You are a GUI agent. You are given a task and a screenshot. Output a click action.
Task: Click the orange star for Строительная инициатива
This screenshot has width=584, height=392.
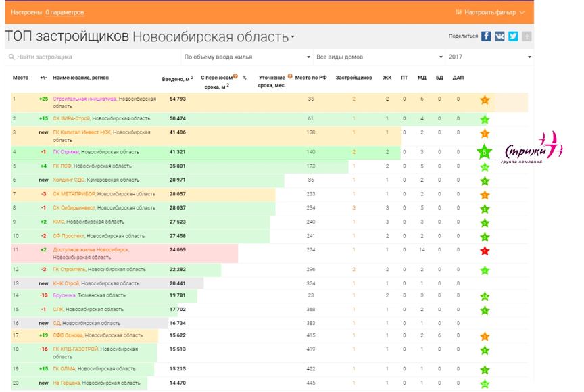click(x=485, y=100)
